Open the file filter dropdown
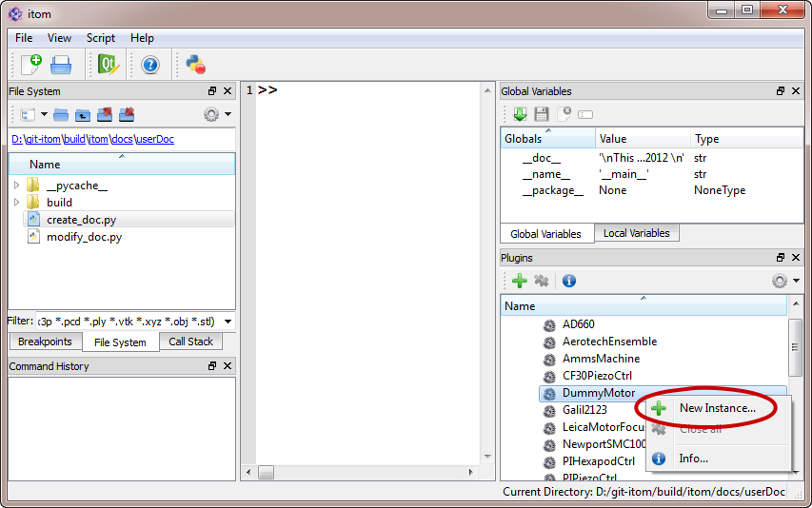 [228, 322]
